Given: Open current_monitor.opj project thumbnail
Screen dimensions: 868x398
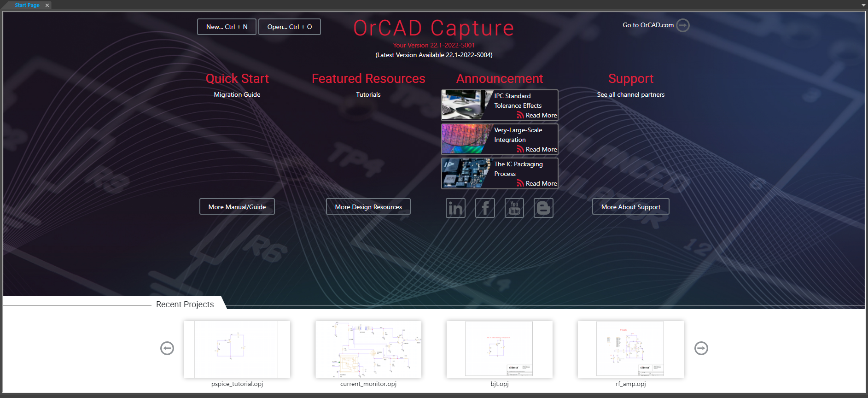Looking at the screenshot, I should [x=368, y=350].
